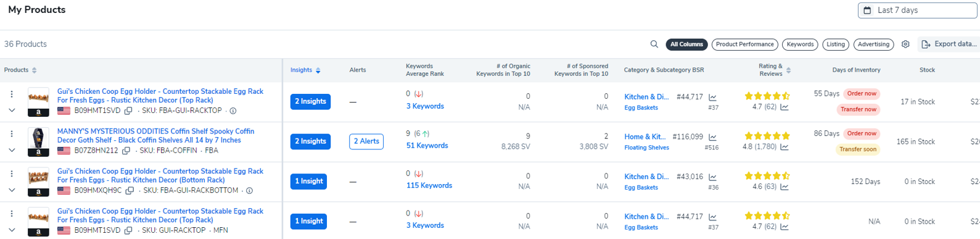Open 51 Keywords link

[x=427, y=146]
